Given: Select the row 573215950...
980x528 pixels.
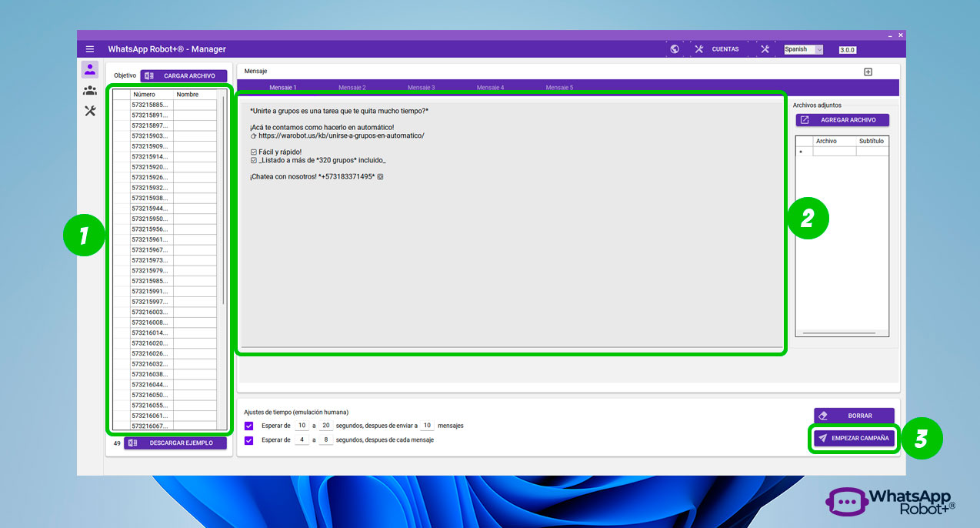Looking at the screenshot, I should [165, 219].
